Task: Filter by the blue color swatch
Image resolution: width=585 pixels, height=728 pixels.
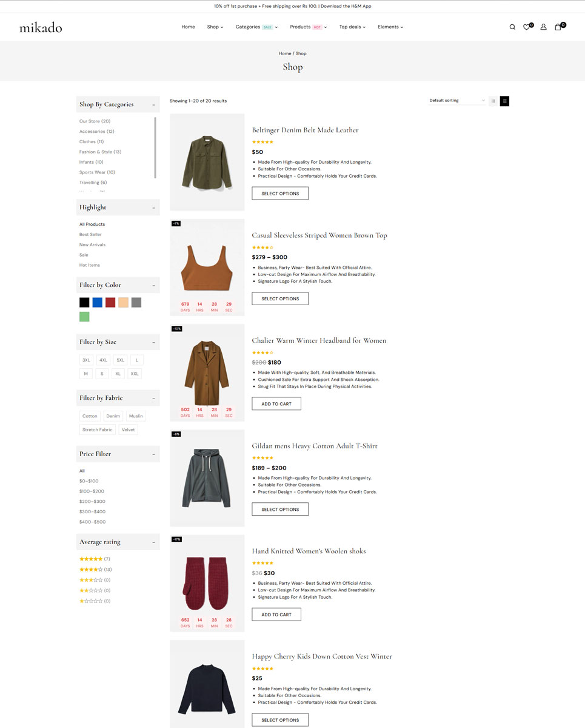Action: (x=97, y=302)
